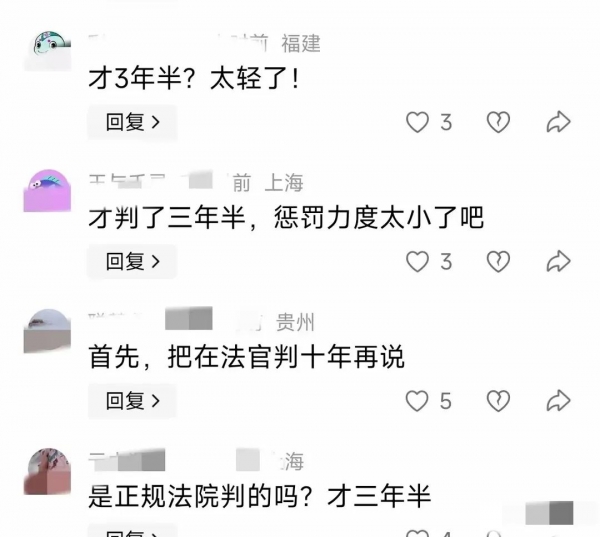Reply to "才判了三年半" comment
600x537 pixels.
[x=132, y=261]
